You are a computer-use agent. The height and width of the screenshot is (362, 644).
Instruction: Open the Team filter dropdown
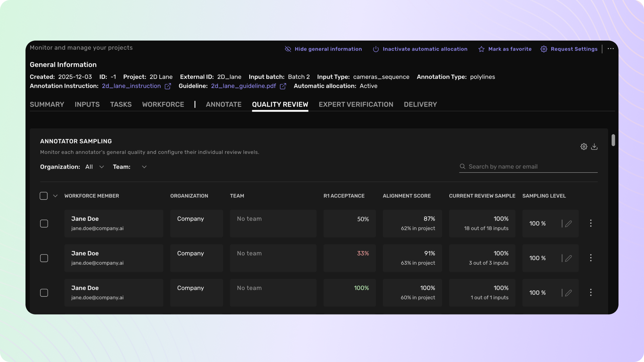coord(144,167)
